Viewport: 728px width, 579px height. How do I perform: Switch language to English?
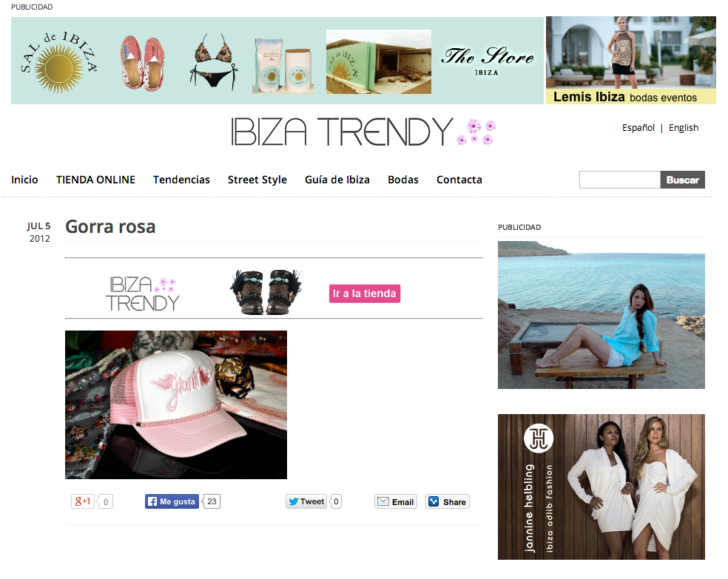(684, 128)
